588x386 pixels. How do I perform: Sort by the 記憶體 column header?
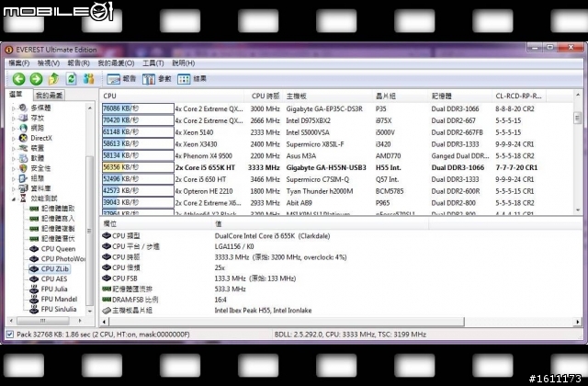pyautogui.click(x=460, y=96)
